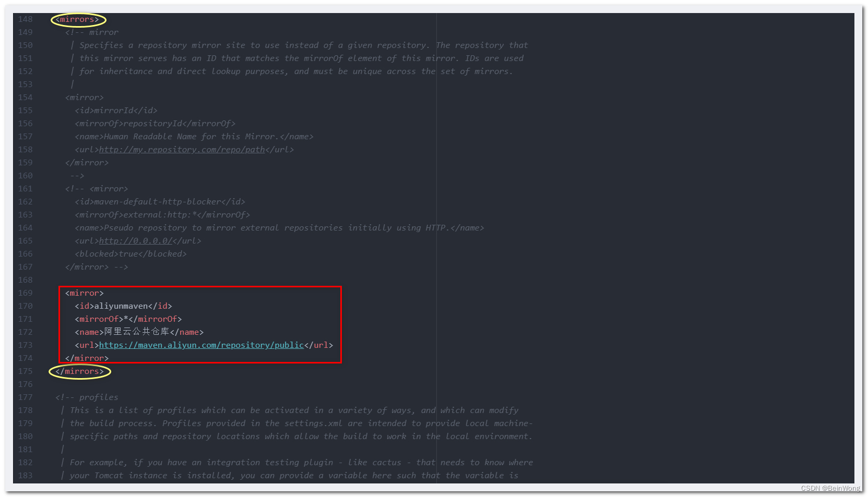Open the maven.aliyun.com repository public URL
This screenshot has height=497, width=868.
click(x=201, y=345)
